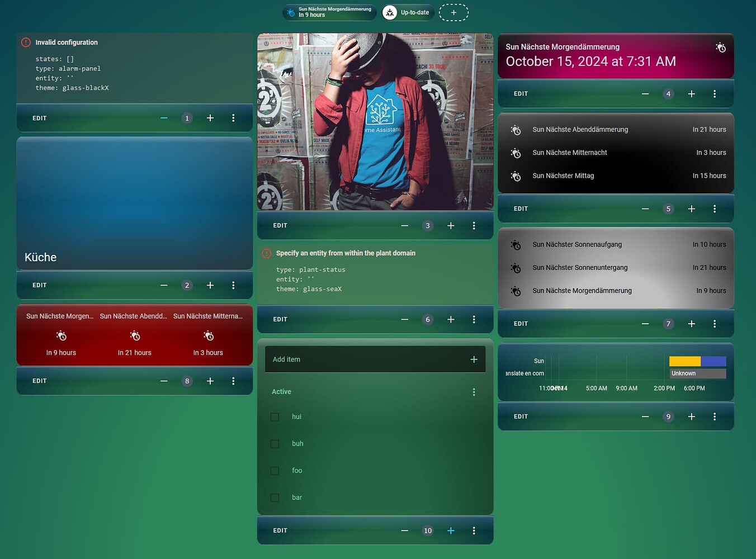Image resolution: width=756 pixels, height=559 pixels.
Task: Select the Sun Nächste Morgendämmerung badge at the top
Action: 329,12
